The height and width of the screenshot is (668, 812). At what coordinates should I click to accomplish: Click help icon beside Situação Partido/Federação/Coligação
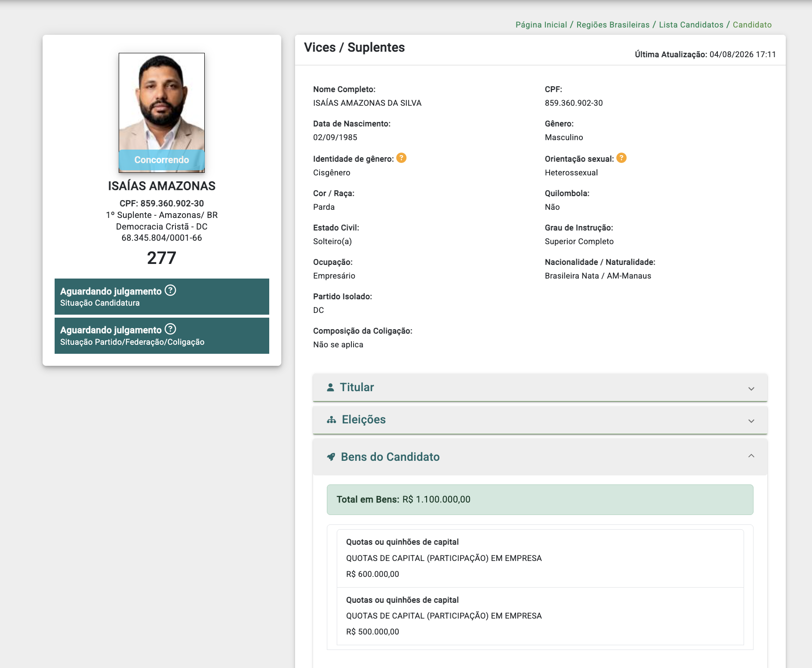(x=170, y=329)
